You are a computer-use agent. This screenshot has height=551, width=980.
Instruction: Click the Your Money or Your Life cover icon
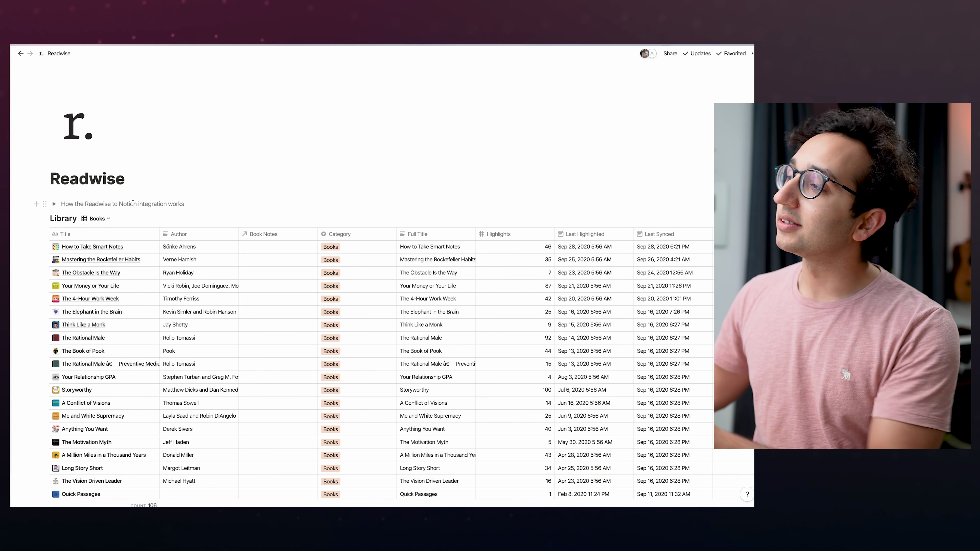point(56,286)
